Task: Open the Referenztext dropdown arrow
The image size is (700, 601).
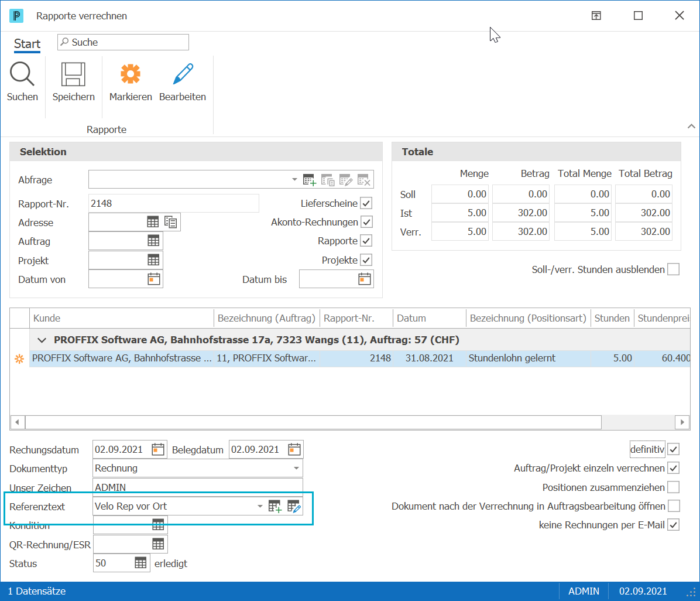Action: tap(260, 506)
